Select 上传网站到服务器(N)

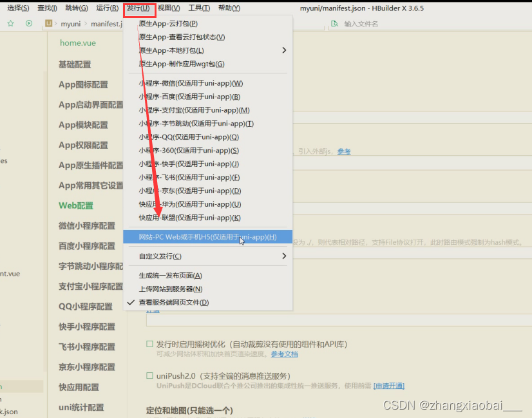[x=207, y=289]
